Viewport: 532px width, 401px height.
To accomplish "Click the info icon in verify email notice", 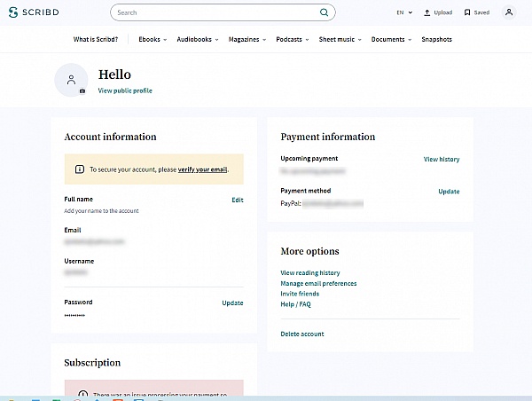I will click(x=80, y=169).
